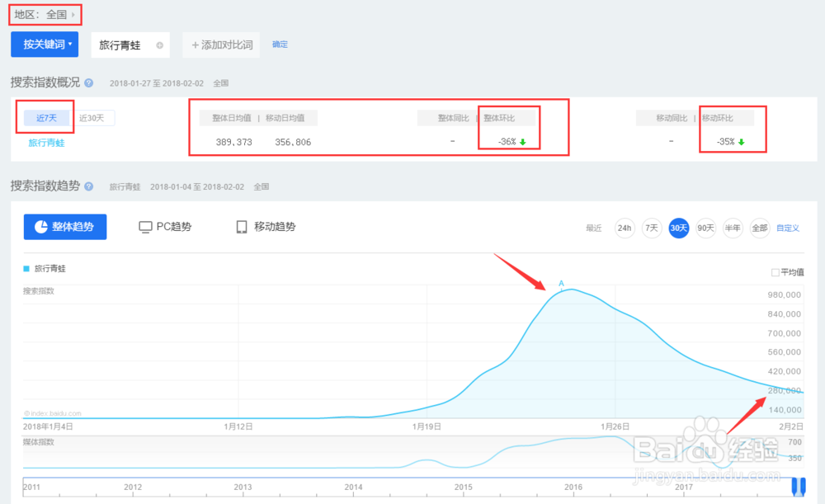The width and height of the screenshot is (825, 504).
Task: Click the 356,806 mobile average value
Action: coord(293,142)
